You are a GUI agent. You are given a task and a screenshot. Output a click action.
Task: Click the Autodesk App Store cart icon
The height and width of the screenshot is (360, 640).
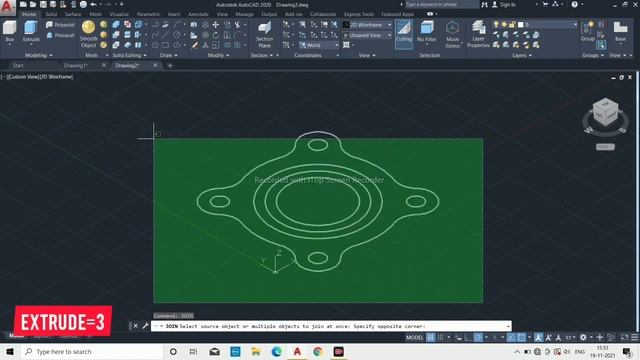(x=545, y=4)
